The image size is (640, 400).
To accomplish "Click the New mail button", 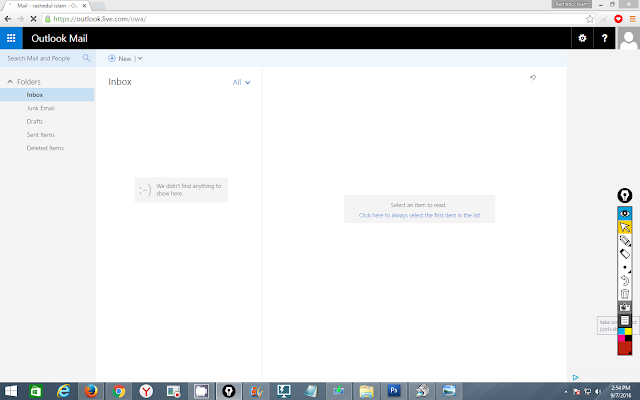I will coord(120,58).
